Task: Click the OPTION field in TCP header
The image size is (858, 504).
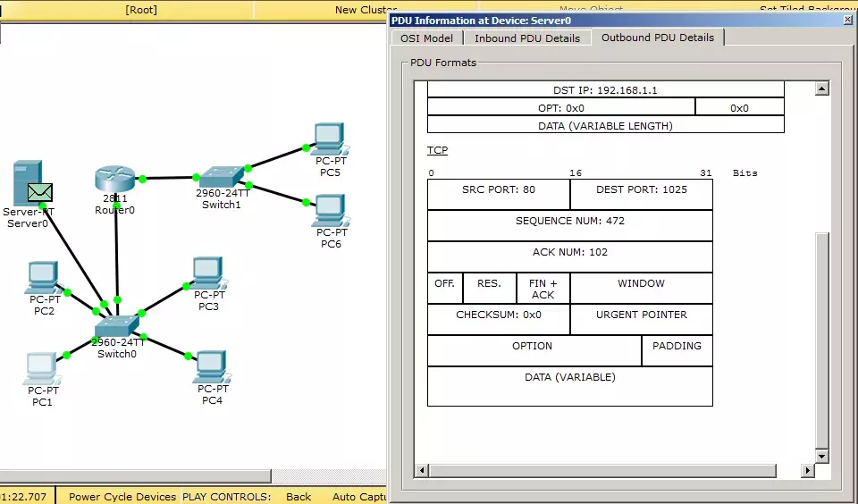Action: pyautogui.click(x=534, y=351)
